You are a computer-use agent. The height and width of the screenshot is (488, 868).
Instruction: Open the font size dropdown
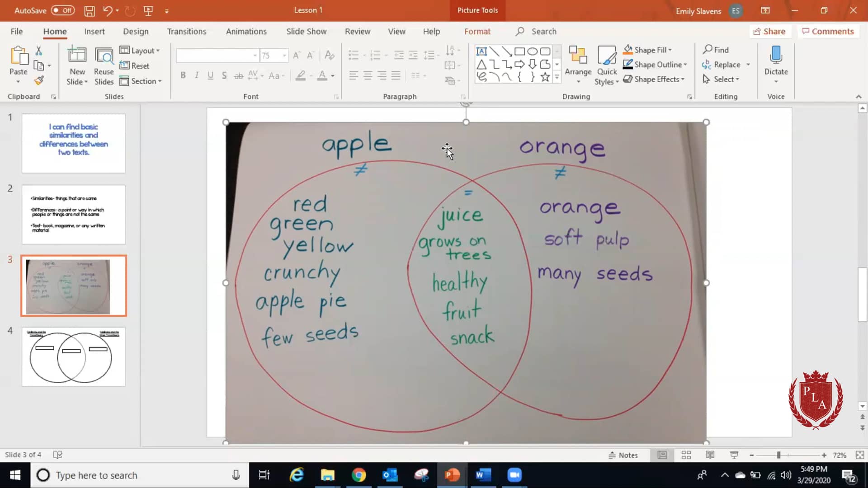point(284,55)
